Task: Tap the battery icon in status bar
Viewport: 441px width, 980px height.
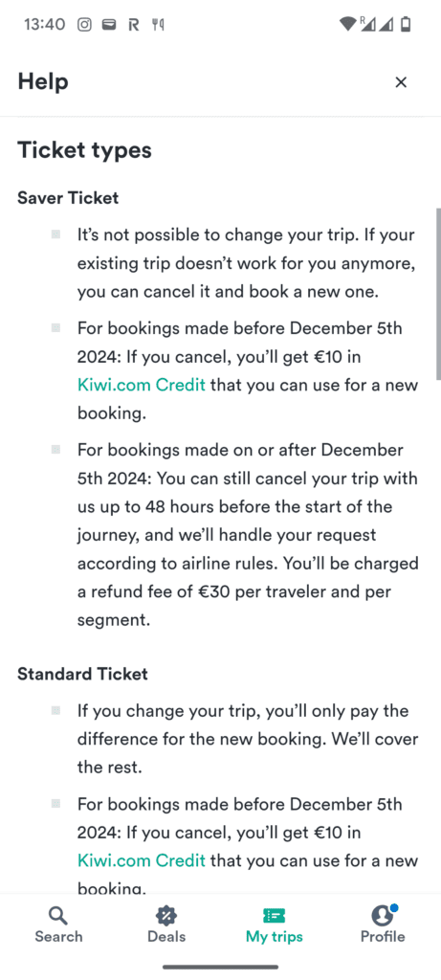Action: [x=406, y=24]
